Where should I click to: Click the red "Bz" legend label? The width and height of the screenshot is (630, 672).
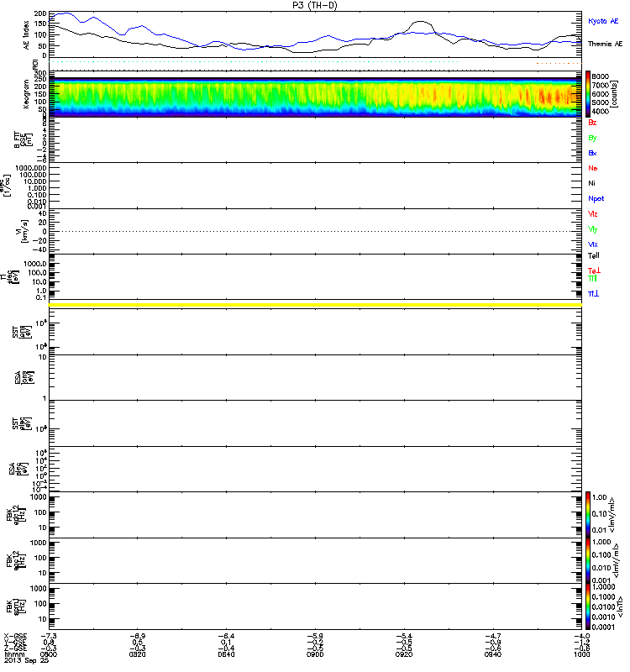click(592, 123)
